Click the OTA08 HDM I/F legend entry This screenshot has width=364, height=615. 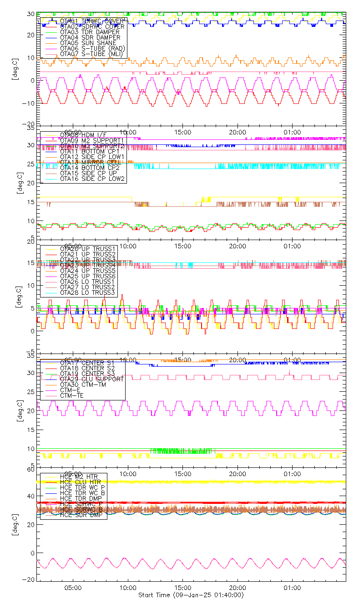83,135
